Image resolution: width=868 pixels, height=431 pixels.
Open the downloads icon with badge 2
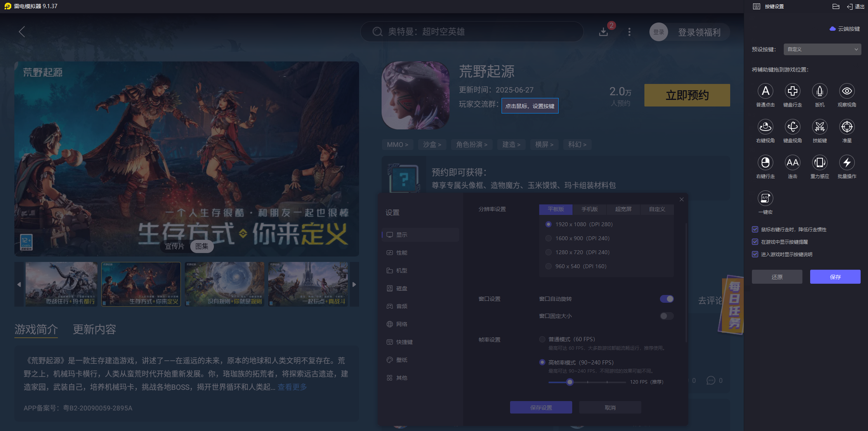pos(603,32)
